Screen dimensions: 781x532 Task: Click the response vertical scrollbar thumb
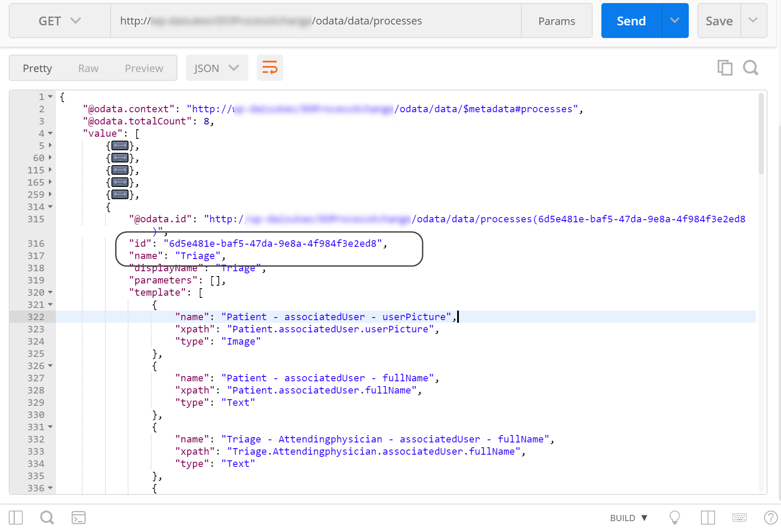pos(761,134)
